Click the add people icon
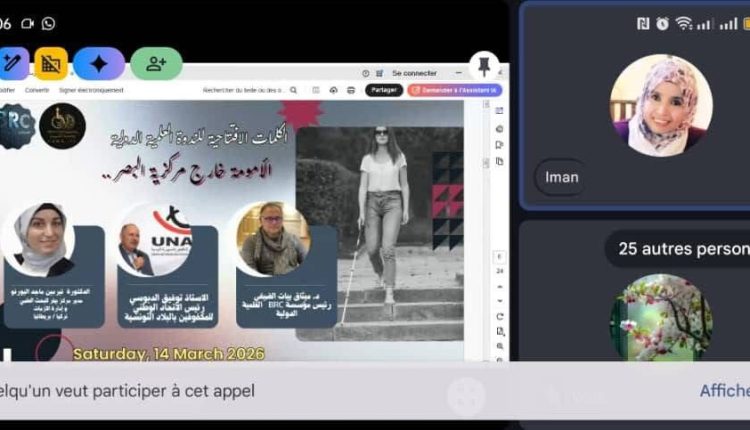 click(156, 63)
